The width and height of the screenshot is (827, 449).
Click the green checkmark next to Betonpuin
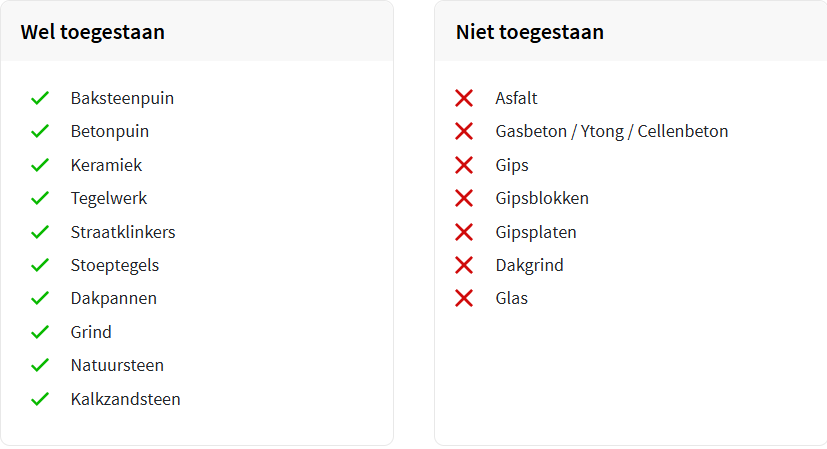point(40,131)
